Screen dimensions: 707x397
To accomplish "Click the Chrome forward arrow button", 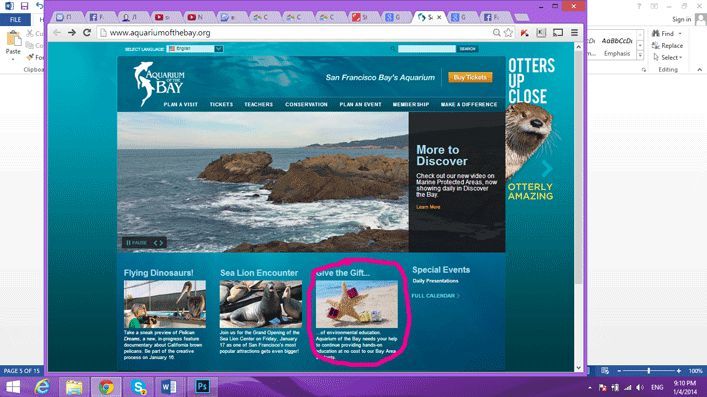I will click(x=72, y=32).
